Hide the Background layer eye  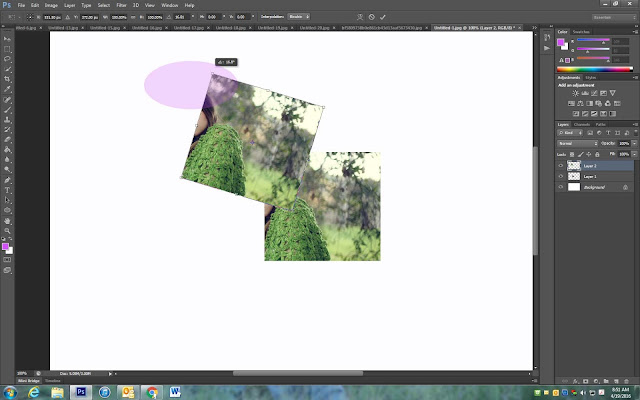(x=560, y=187)
